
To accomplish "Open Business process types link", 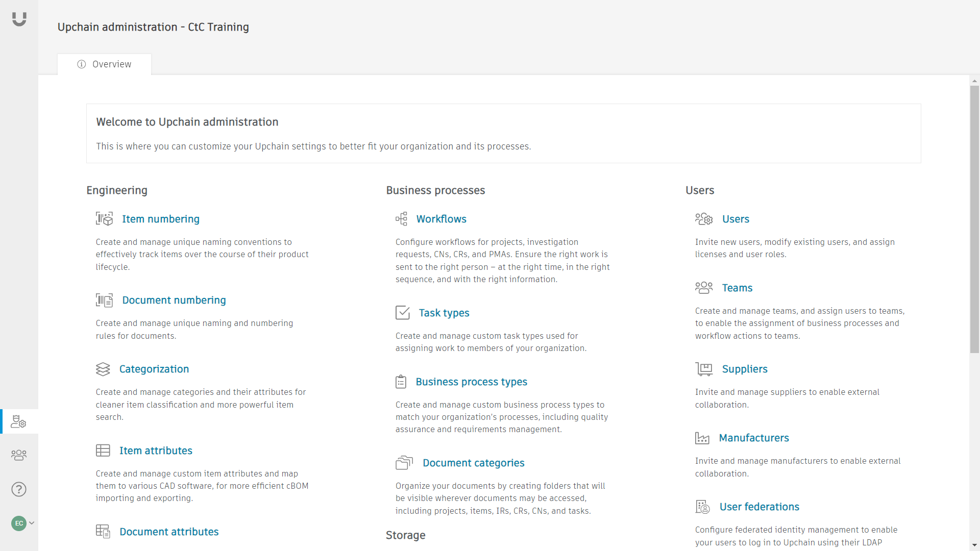I will click(x=471, y=382).
